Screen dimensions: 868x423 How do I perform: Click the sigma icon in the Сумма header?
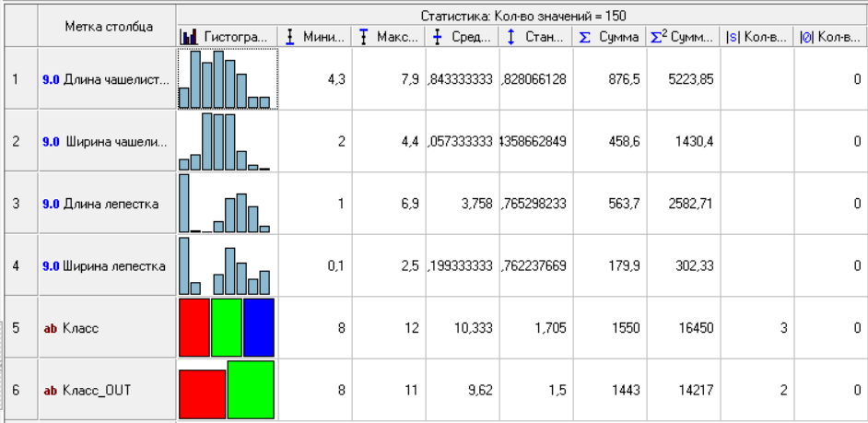[584, 37]
